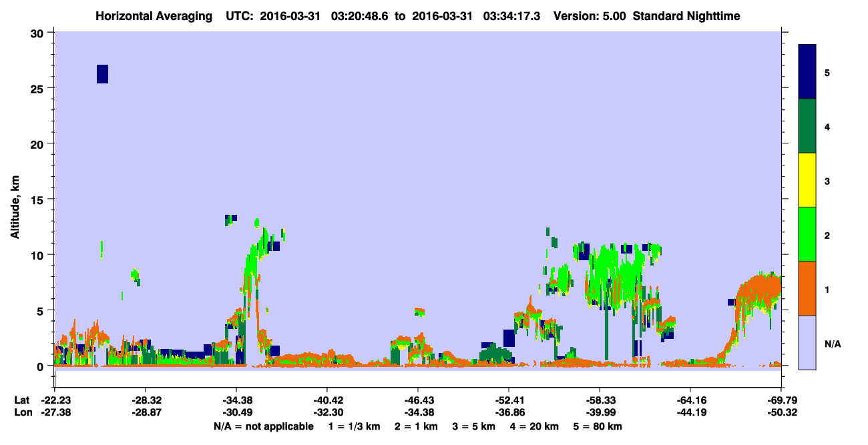
Task: Click latitude value -52.41
Action: coord(509,400)
